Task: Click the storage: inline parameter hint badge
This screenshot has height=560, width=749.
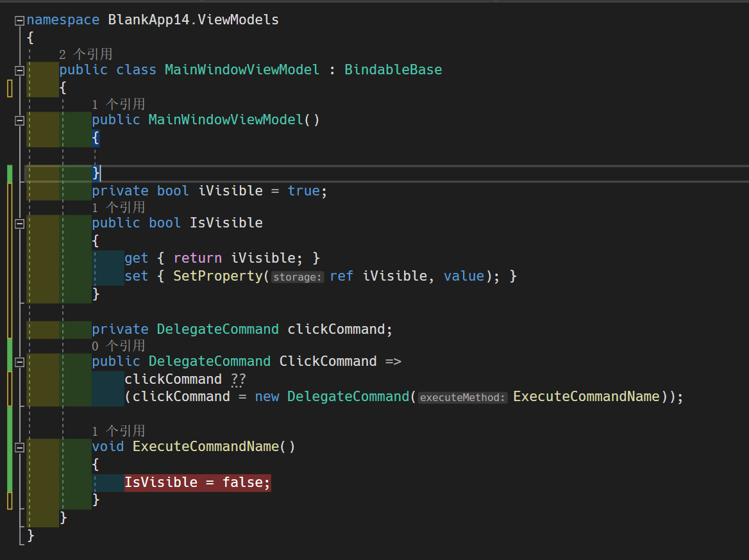Action: pyautogui.click(x=297, y=277)
